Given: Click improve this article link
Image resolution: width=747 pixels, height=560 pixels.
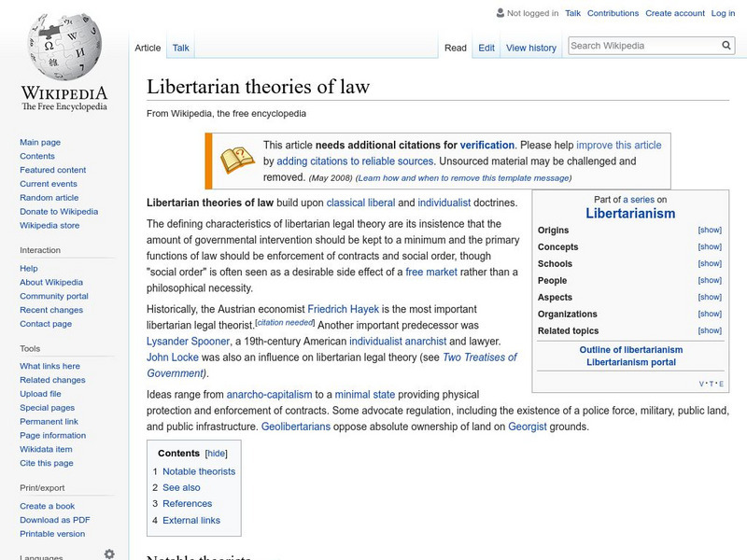Looking at the screenshot, I should pyautogui.click(x=619, y=145).
